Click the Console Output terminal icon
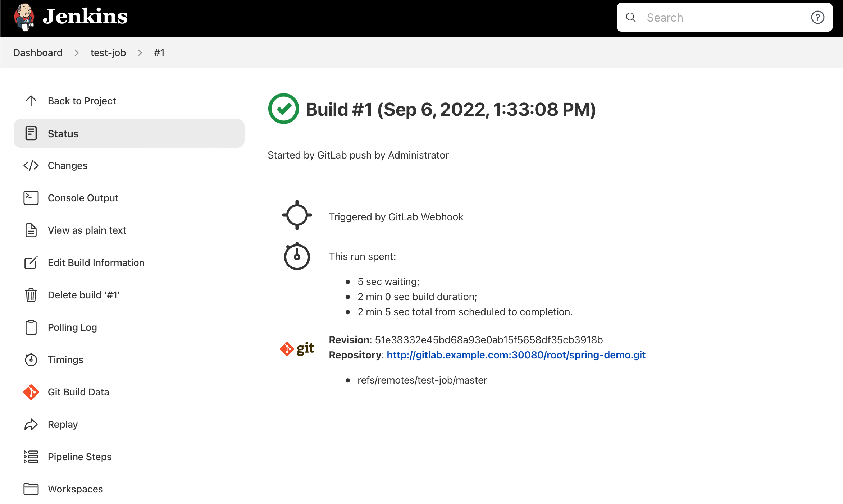Image resolution: width=843 pixels, height=504 pixels. pyautogui.click(x=31, y=197)
